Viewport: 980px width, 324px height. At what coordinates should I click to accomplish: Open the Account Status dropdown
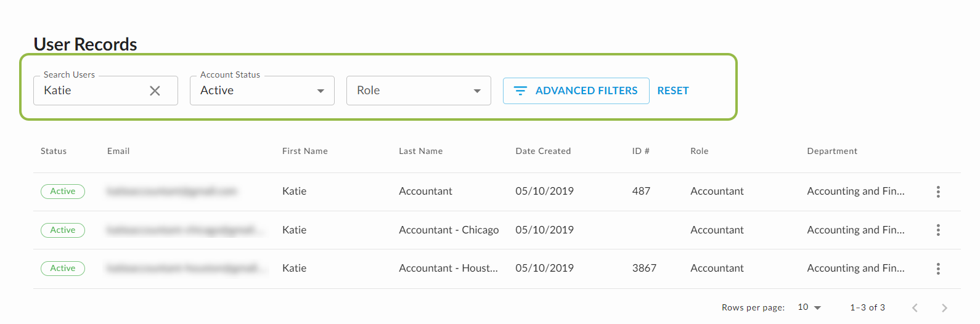click(262, 91)
